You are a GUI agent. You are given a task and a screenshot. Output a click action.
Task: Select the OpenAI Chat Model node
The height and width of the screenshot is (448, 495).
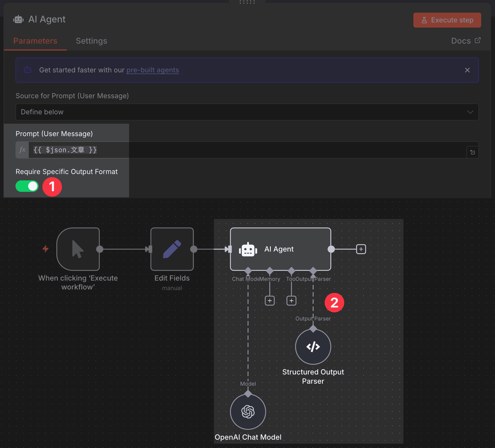pos(248,412)
